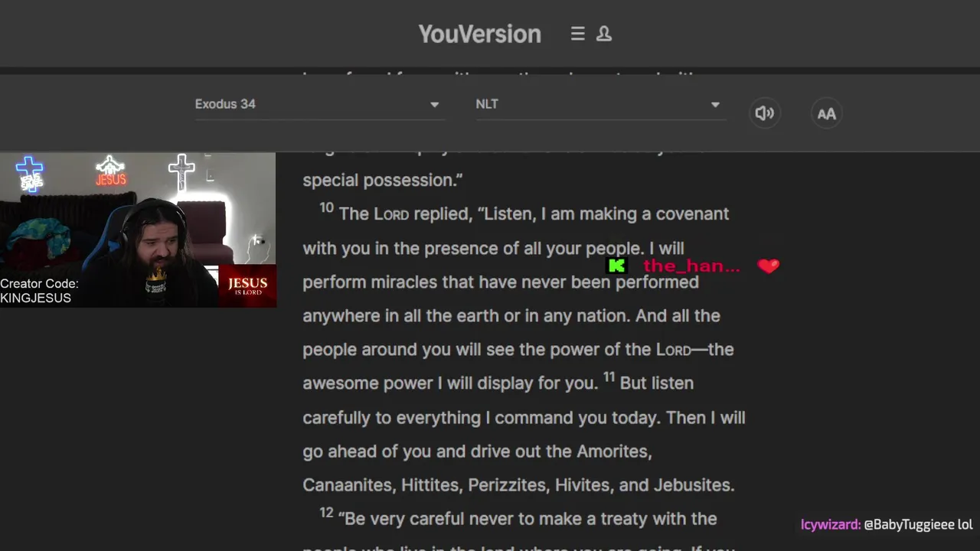Expand chapter selector arrow next to Exodus 34
This screenshot has height=551, width=980.
[x=434, y=105]
